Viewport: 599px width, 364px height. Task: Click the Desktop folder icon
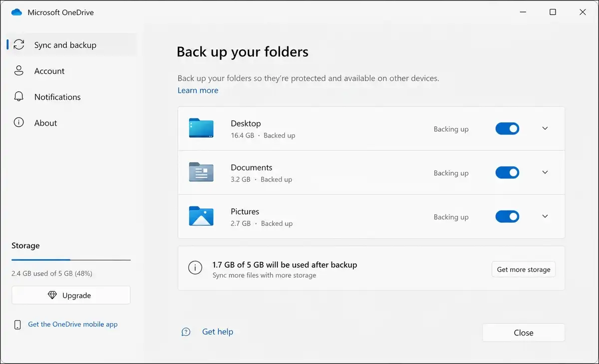(201, 128)
